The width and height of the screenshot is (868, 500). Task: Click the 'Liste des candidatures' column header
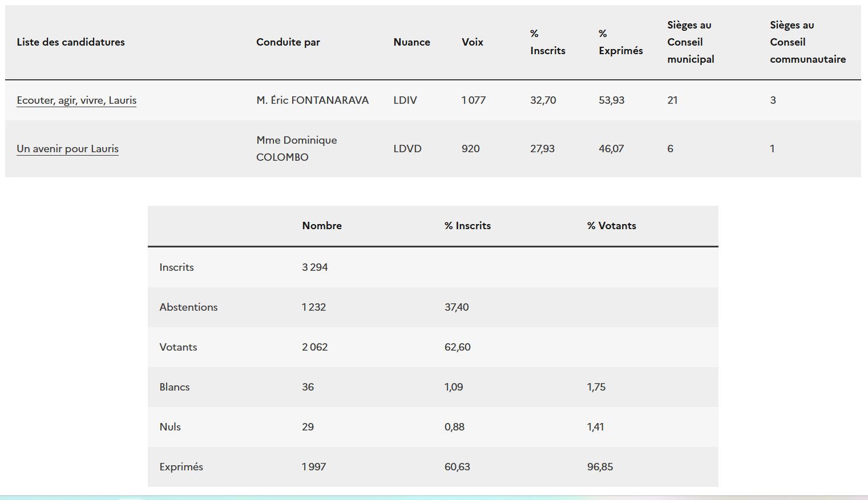[x=71, y=42]
